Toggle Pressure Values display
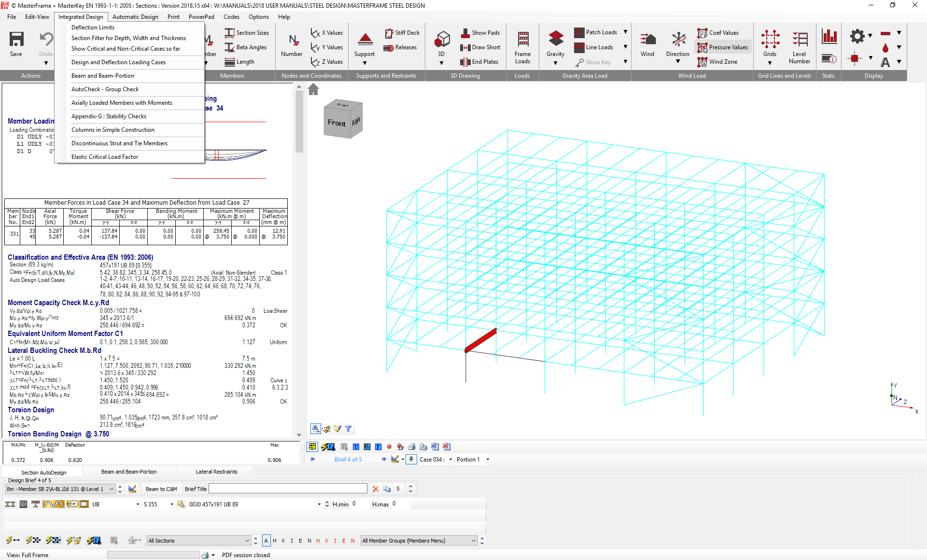 [723, 47]
